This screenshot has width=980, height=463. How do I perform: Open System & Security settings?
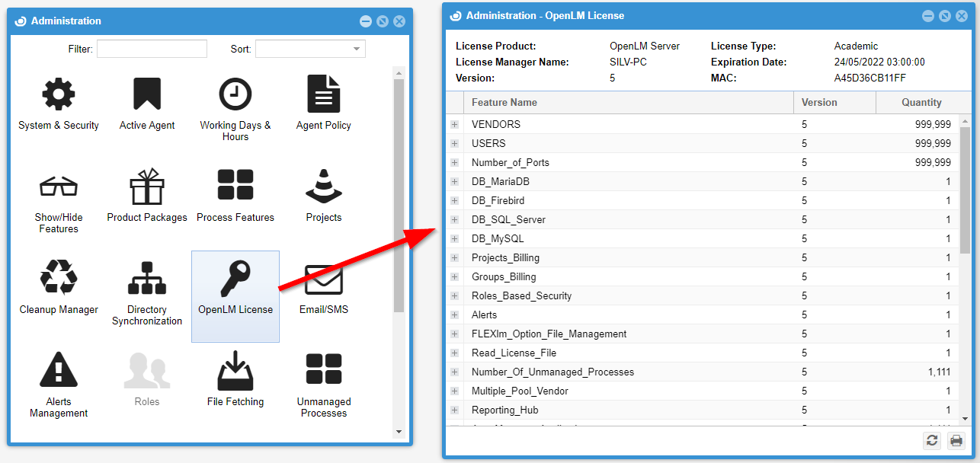pos(59,95)
